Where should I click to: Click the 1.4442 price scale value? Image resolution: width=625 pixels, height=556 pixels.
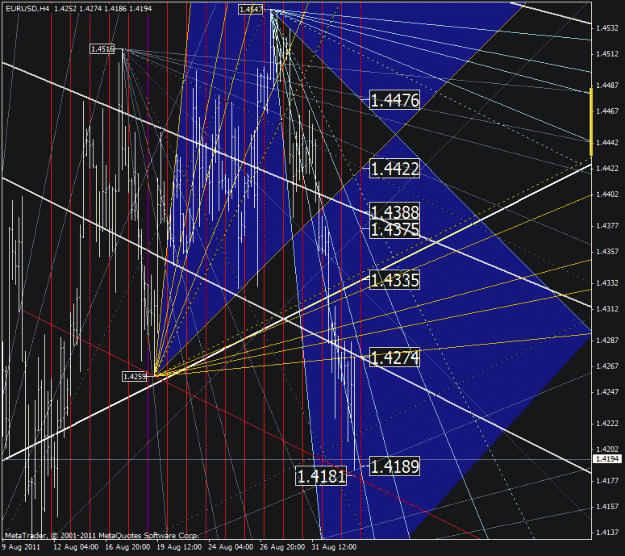pos(607,142)
